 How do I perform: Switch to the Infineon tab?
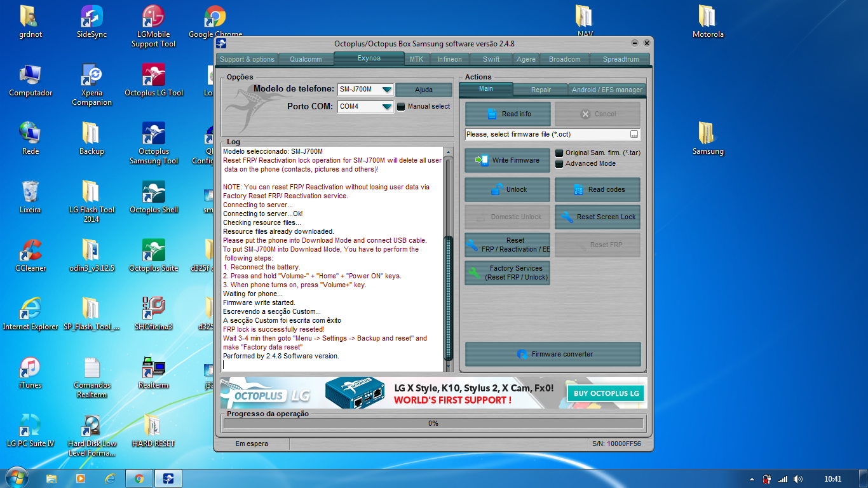coord(450,59)
